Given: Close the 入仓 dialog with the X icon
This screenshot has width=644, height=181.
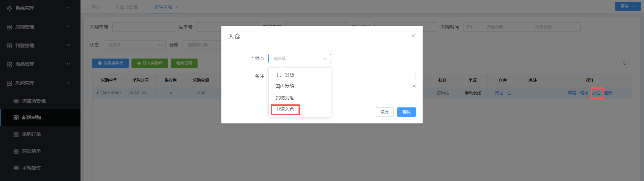Looking at the screenshot, I should [413, 36].
